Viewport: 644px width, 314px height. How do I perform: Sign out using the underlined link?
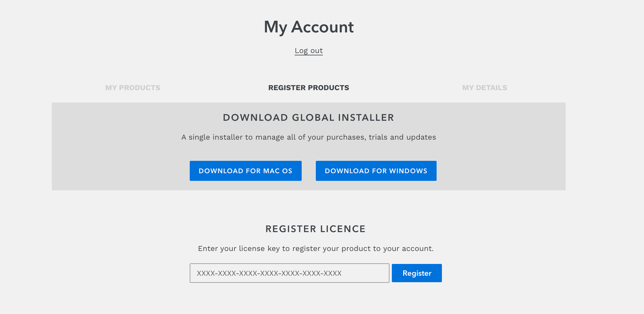click(309, 51)
